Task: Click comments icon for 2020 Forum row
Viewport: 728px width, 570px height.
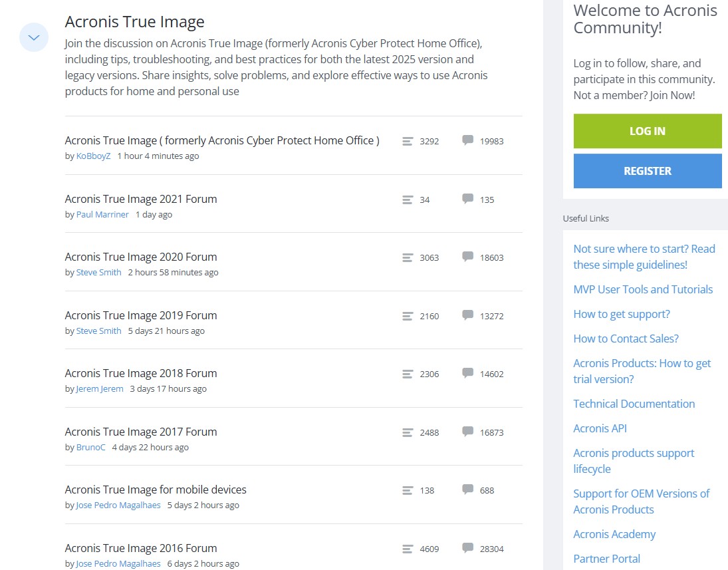Action: [x=467, y=257]
